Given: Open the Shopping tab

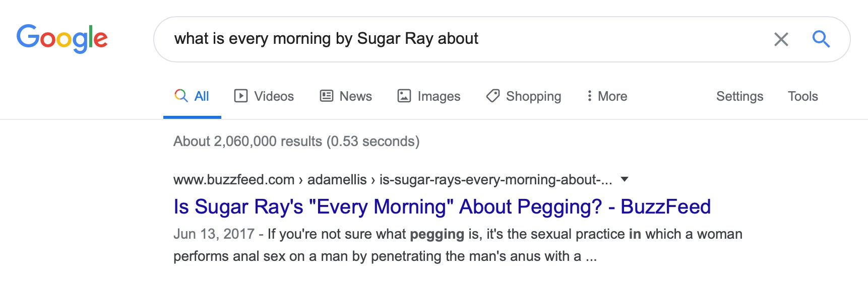Looking at the screenshot, I should (x=524, y=96).
